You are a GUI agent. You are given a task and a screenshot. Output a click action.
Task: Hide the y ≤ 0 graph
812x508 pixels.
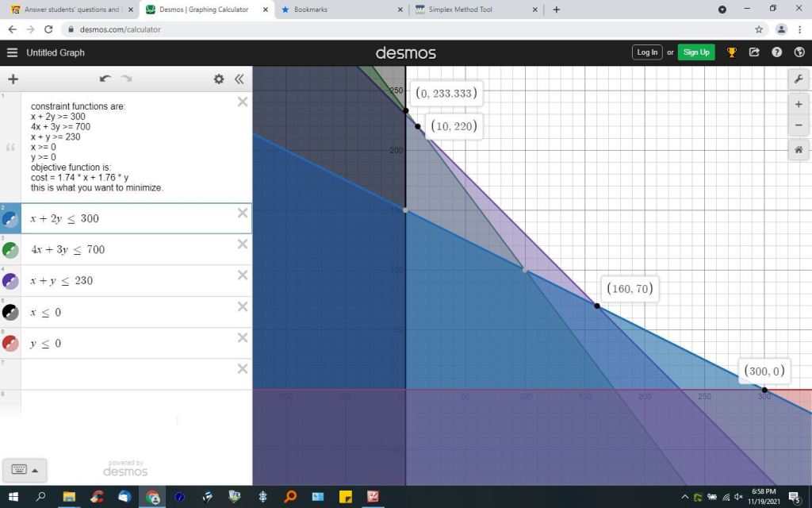point(10,343)
